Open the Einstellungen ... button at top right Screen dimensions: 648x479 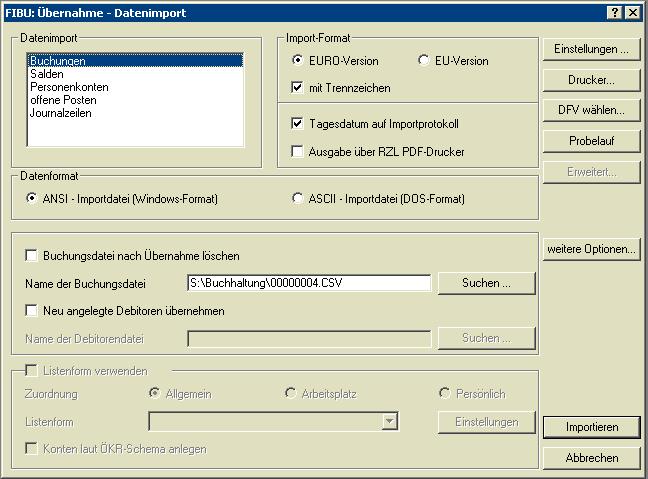[x=591, y=49]
